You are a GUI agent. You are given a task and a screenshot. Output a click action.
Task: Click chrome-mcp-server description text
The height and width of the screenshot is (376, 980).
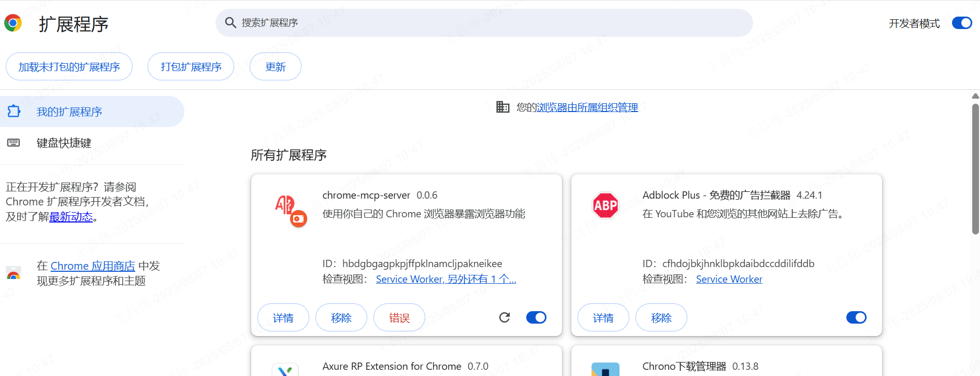coord(424,214)
